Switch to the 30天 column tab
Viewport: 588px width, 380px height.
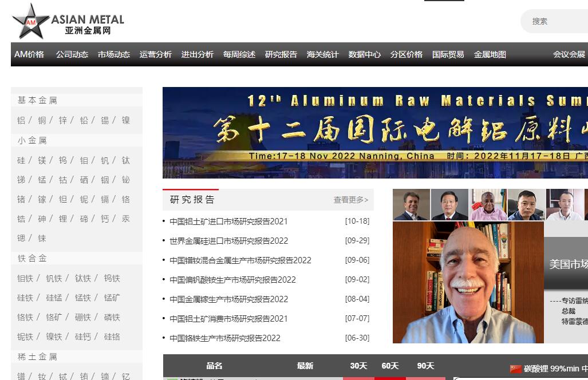tap(358, 366)
